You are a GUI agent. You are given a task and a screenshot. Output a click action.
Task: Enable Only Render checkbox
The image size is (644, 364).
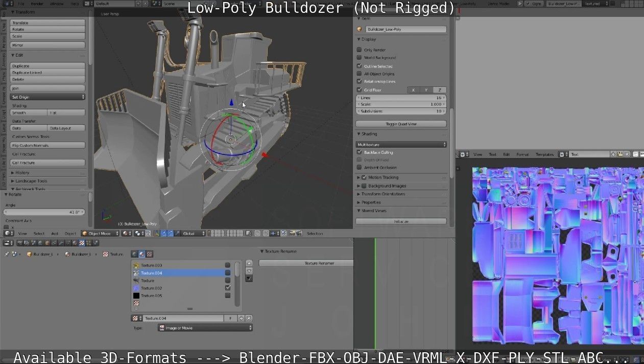click(359, 50)
